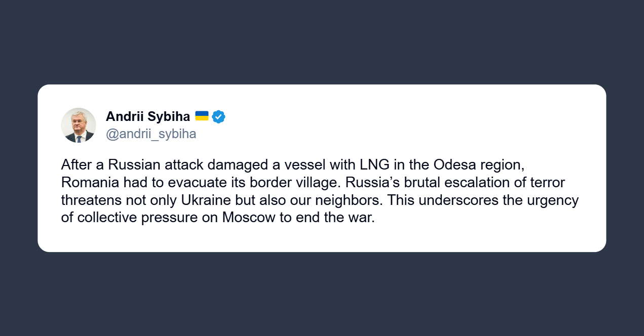
Task: Click the Ukraine flag emoji icon
Action: 202,116
